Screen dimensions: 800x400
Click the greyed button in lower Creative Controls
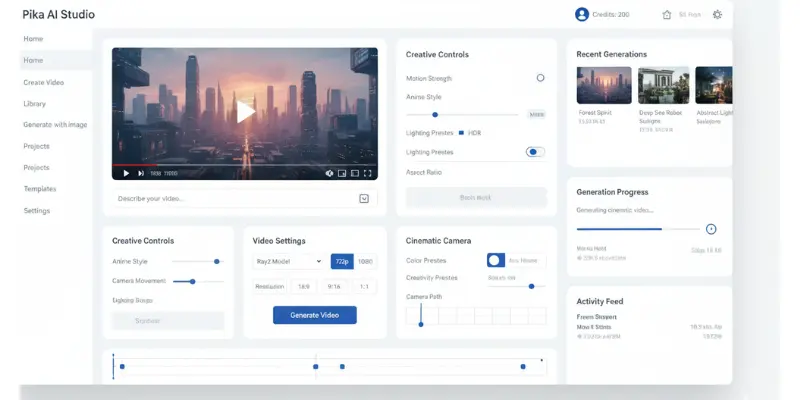pyautogui.click(x=168, y=321)
